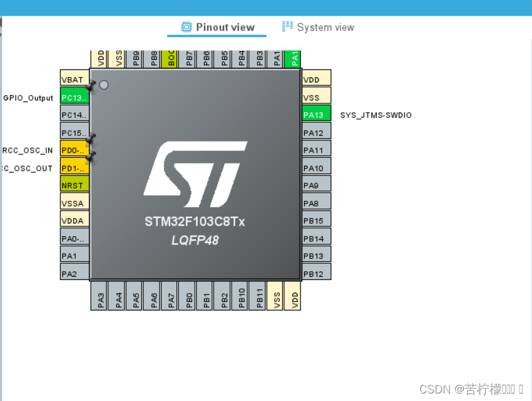Image resolution: width=532 pixels, height=401 pixels.
Task: Click the System view grid icon
Action: coord(287,26)
